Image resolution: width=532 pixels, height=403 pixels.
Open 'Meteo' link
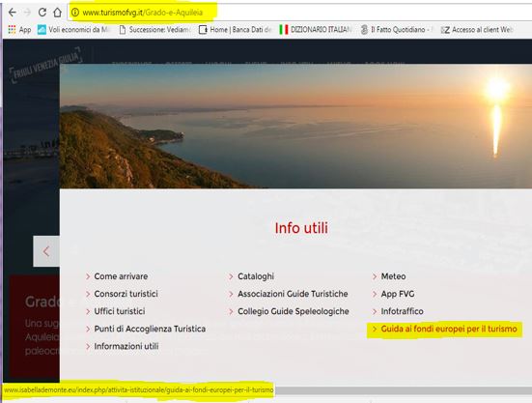tap(393, 276)
